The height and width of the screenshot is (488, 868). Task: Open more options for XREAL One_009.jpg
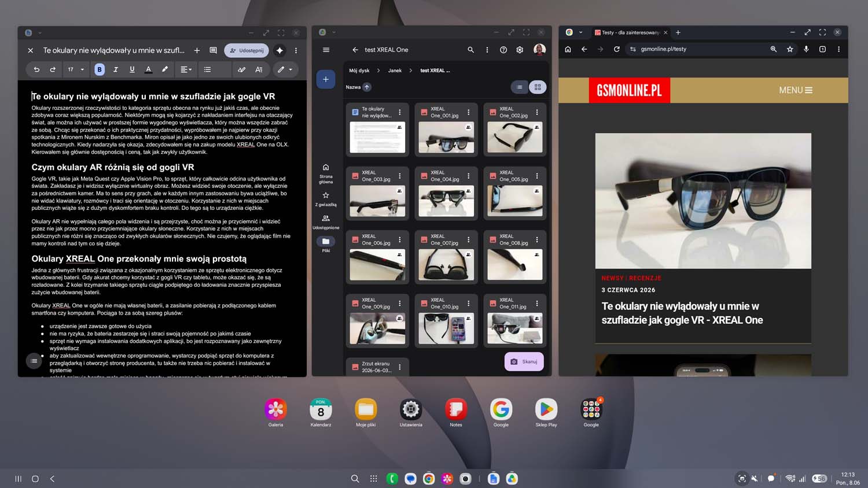pos(399,303)
